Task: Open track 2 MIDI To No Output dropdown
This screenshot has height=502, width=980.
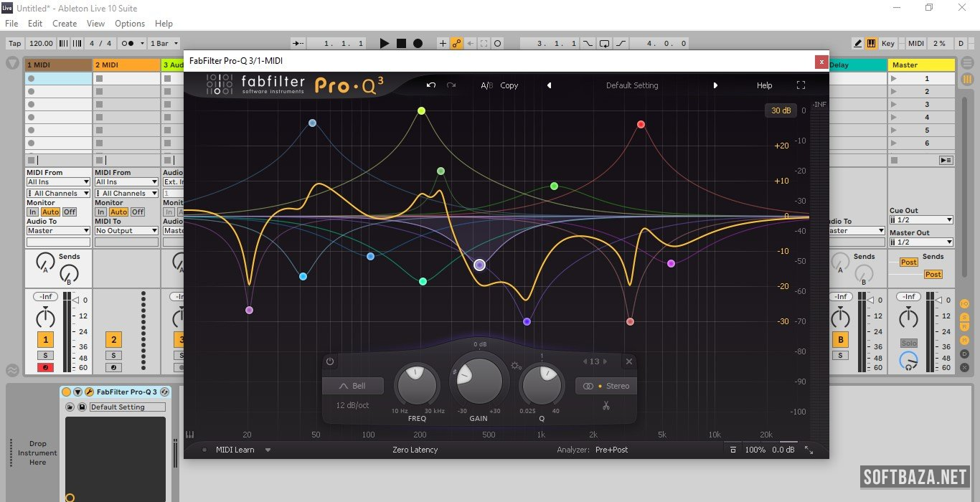Action: (126, 231)
